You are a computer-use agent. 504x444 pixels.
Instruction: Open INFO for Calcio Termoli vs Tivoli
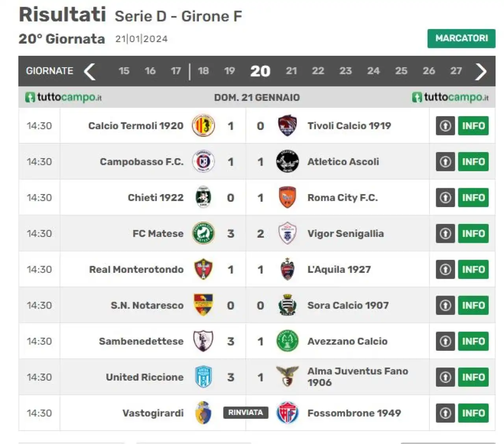pos(473,126)
